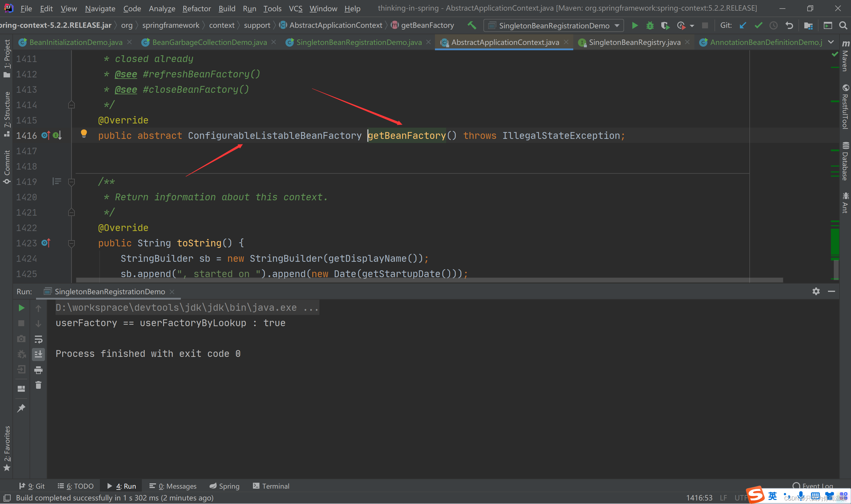Open the Database tool window
The image size is (851, 504).
coord(845,161)
